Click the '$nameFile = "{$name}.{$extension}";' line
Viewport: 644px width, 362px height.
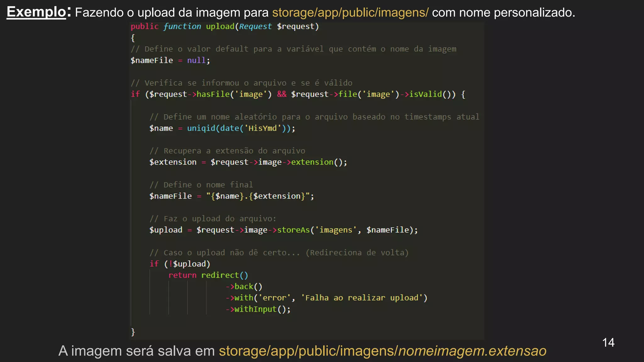232,196
